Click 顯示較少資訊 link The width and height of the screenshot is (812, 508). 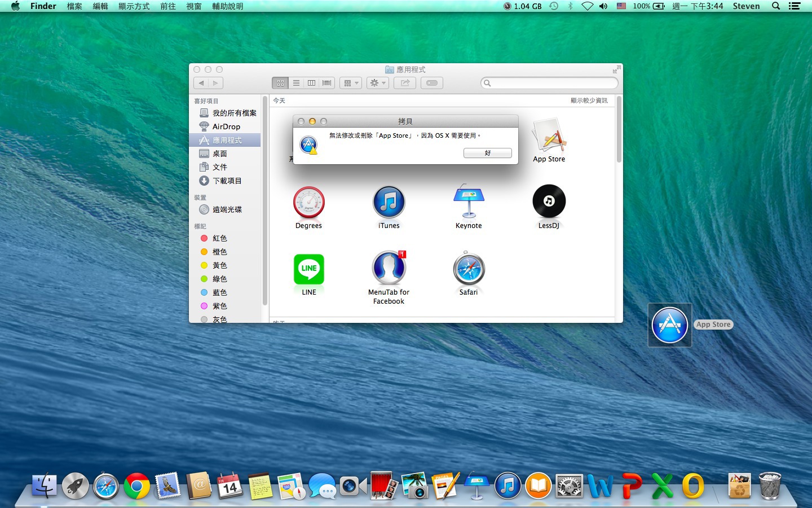(589, 100)
